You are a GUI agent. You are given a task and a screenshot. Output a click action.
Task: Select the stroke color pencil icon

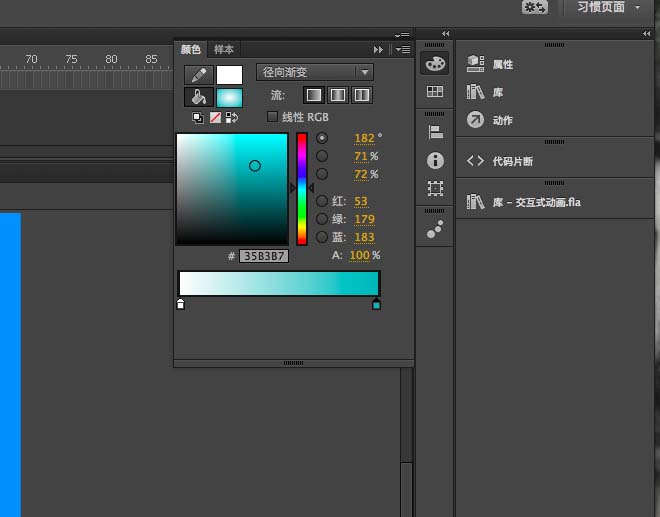click(199, 75)
